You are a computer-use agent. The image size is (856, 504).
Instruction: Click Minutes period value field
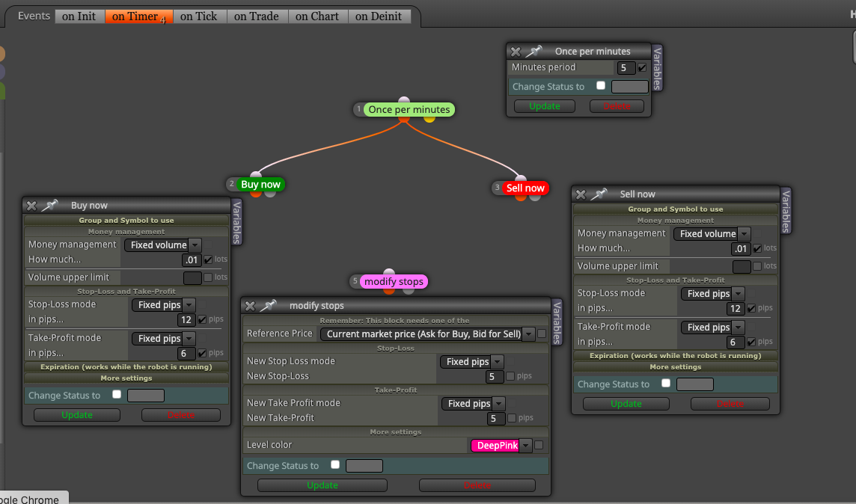(626, 68)
